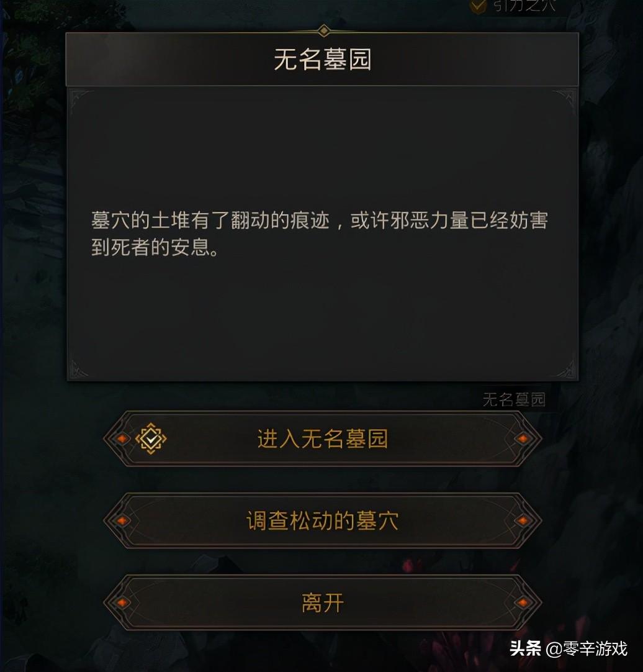The width and height of the screenshot is (643, 672).
Task: Open the @零辛游戏 author tag
Action: [587, 648]
